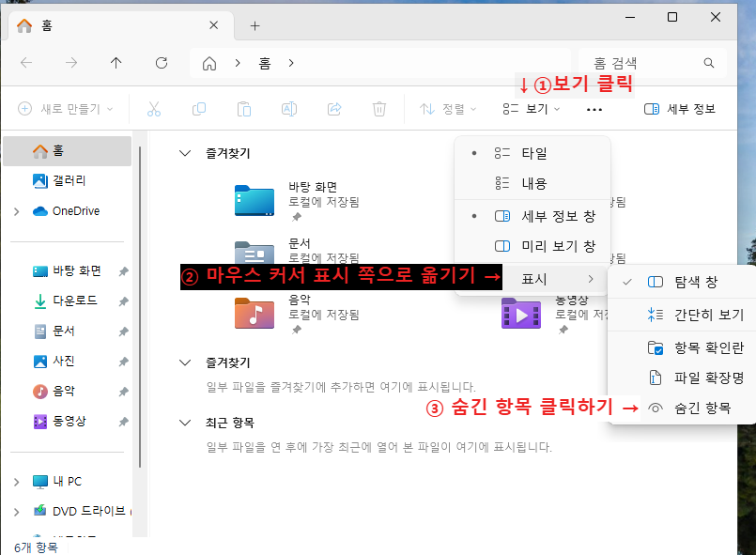Go forward with the right arrow
Screen dimensions: 756x555
pos(71,63)
